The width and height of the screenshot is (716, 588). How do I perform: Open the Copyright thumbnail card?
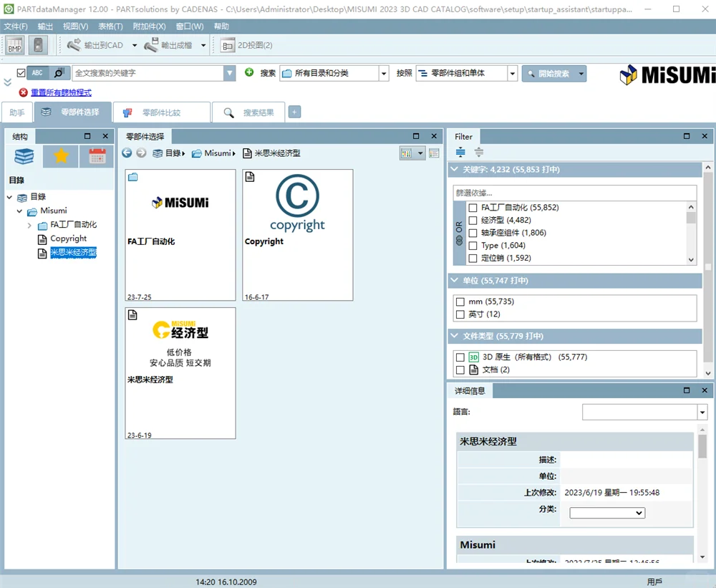[x=298, y=235]
